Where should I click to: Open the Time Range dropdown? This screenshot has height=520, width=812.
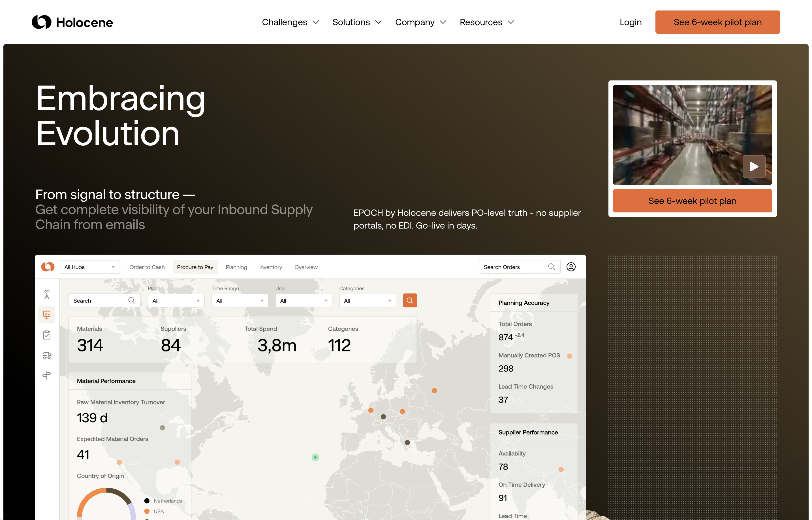(240, 301)
